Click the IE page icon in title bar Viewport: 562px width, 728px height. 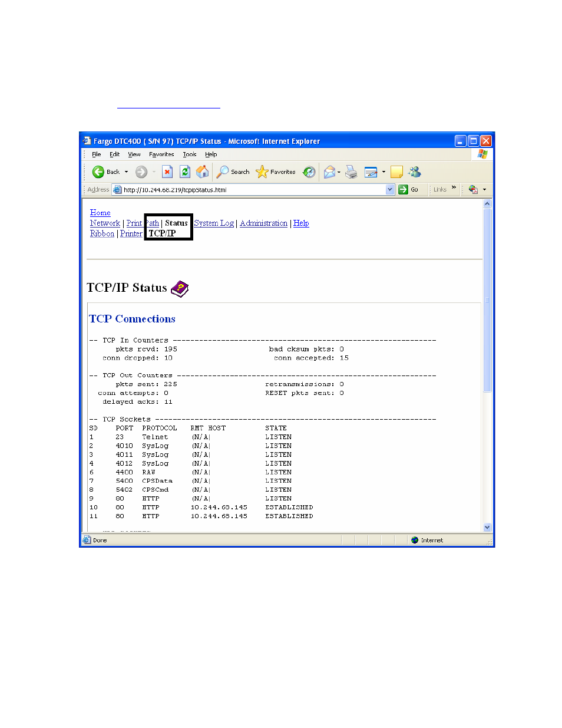(87, 141)
